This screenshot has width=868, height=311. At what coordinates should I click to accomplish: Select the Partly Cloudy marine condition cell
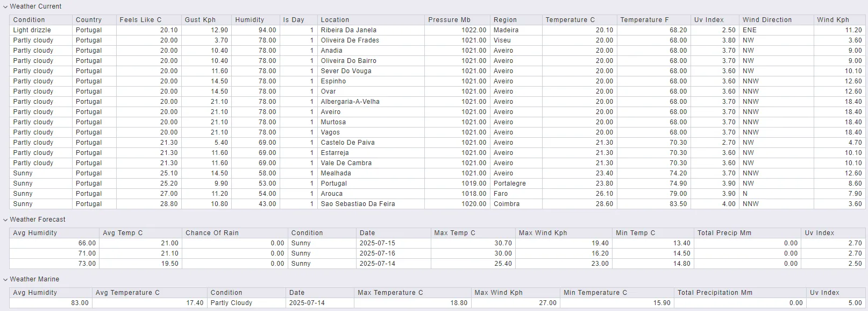(246, 303)
